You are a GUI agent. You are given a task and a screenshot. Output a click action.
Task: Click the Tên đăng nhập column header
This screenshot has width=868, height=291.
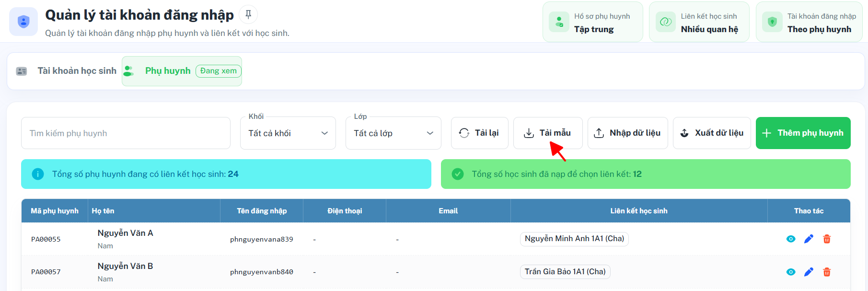coord(262,211)
